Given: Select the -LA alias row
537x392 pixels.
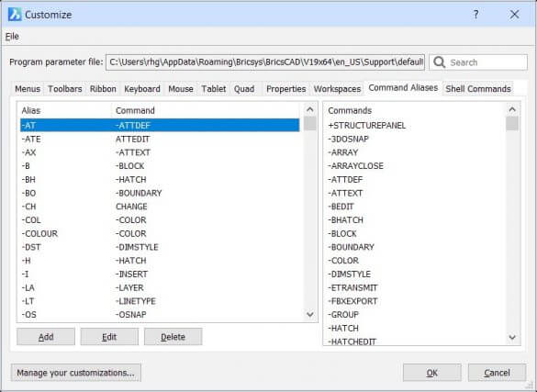Looking at the screenshot, I should [x=160, y=287].
